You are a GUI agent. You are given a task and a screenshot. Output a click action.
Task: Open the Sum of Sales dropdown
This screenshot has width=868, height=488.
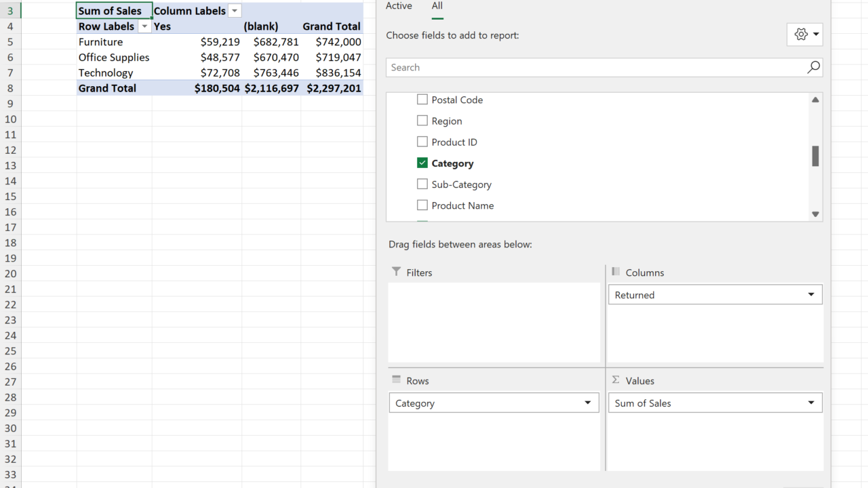(811, 403)
